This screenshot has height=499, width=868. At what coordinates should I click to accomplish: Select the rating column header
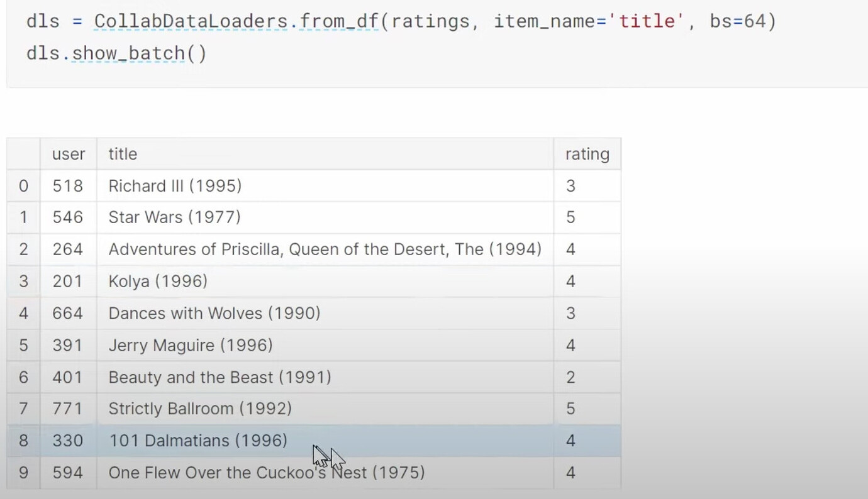click(x=587, y=153)
